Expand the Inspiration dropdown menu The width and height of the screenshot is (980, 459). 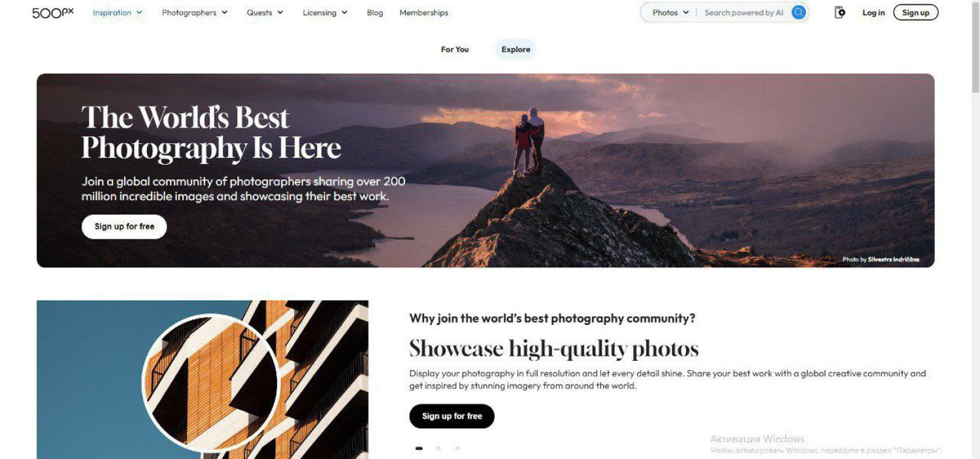click(x=118, y=12)
